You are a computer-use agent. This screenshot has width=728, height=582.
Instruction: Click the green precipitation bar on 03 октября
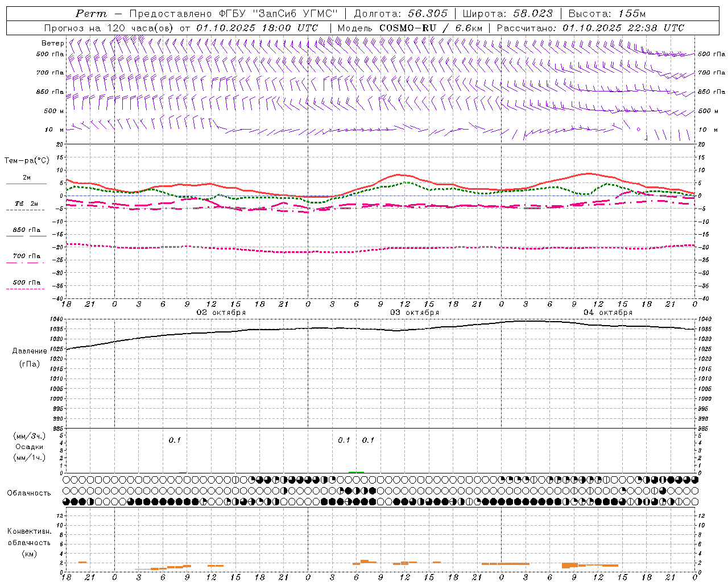356,472
